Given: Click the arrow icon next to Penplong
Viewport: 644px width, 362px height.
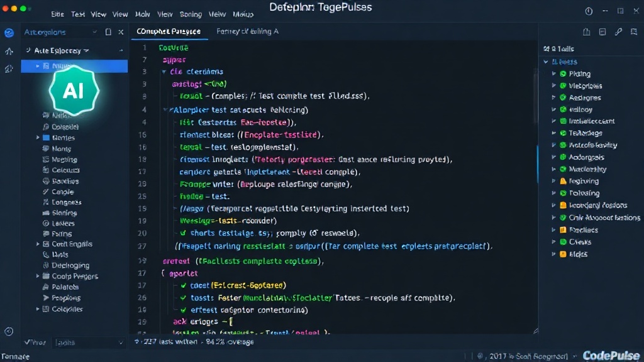Looking at the screenshot, I should tap(46, 298).
